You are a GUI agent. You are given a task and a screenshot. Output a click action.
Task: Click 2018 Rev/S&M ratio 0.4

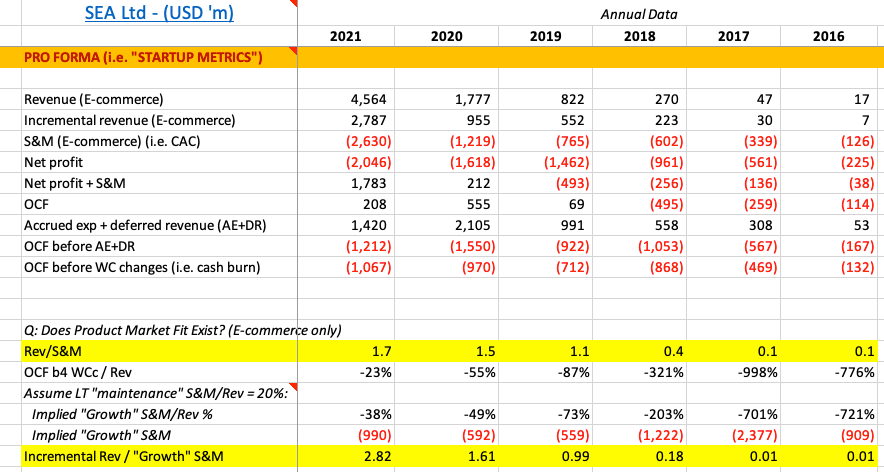pyautogui.click(x=674, y=352)
